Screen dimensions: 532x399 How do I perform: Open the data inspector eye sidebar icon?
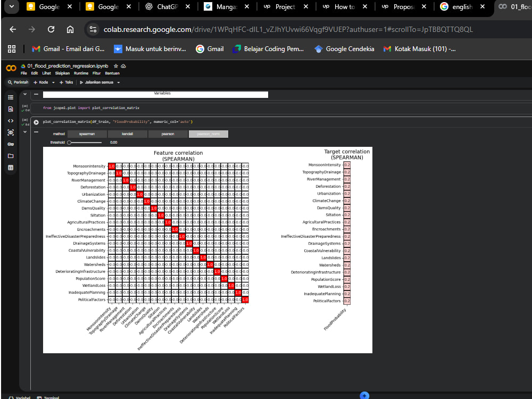point(11,132)
